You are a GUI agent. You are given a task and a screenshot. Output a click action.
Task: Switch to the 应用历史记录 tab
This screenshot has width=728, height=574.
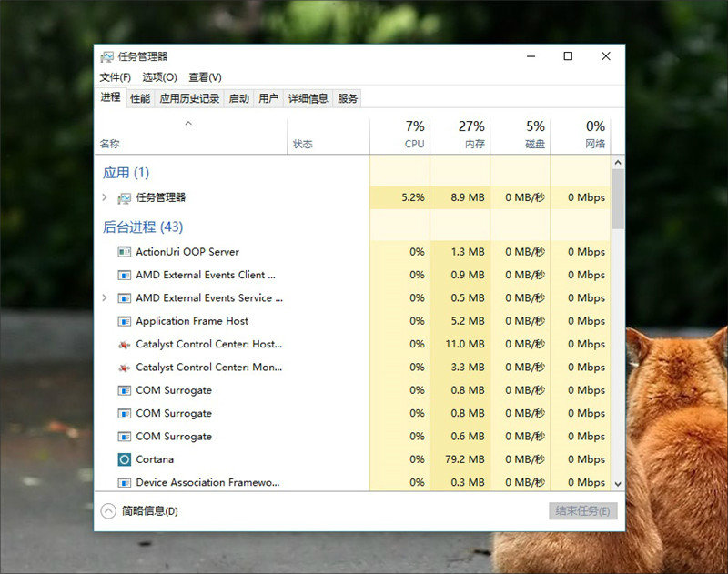189,98
